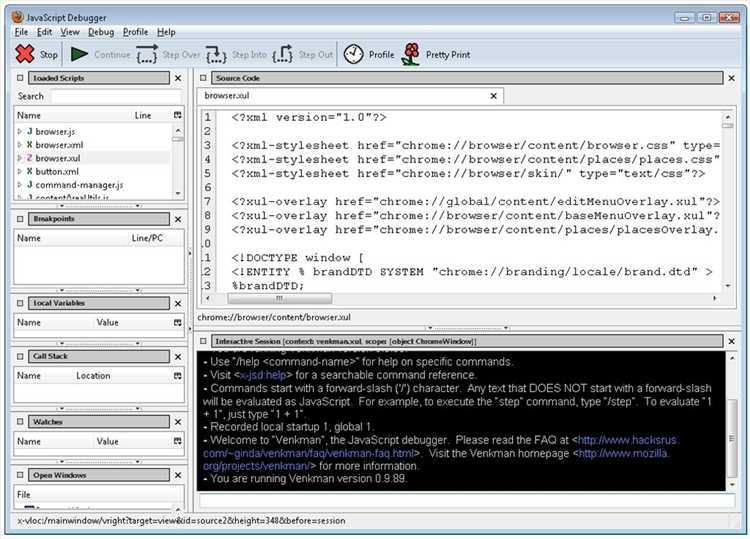Image resolution: width=750 pixels, height=539 pixels.
Task: Toggle profiling with the clock icon
Action: 353,55
